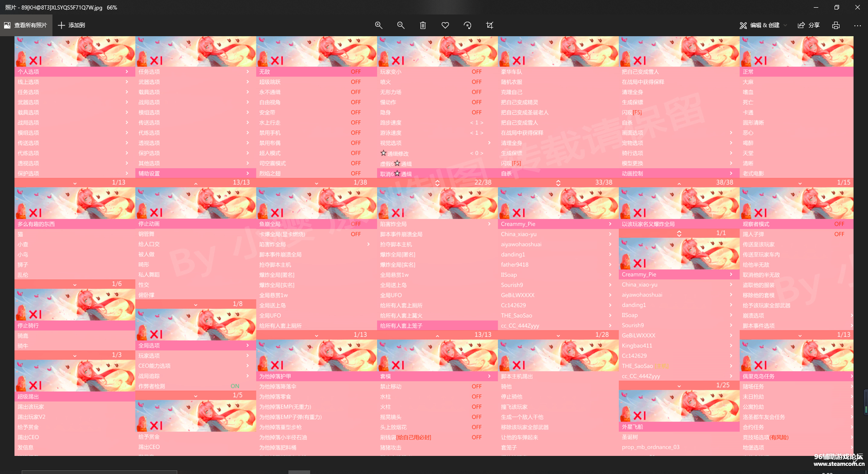Open the 编辑 & 创建 dropdown

(x=763, y=25)
